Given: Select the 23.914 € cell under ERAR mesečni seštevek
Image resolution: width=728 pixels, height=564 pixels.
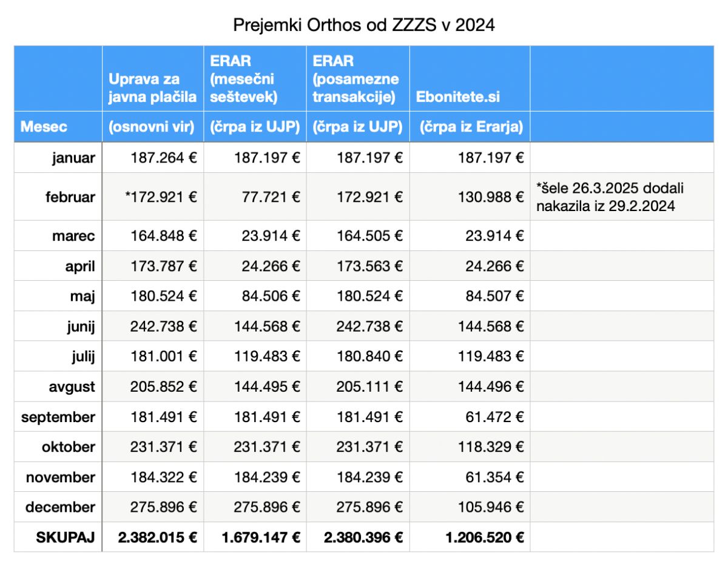Looking at the screenshot, I should (255, 235).
